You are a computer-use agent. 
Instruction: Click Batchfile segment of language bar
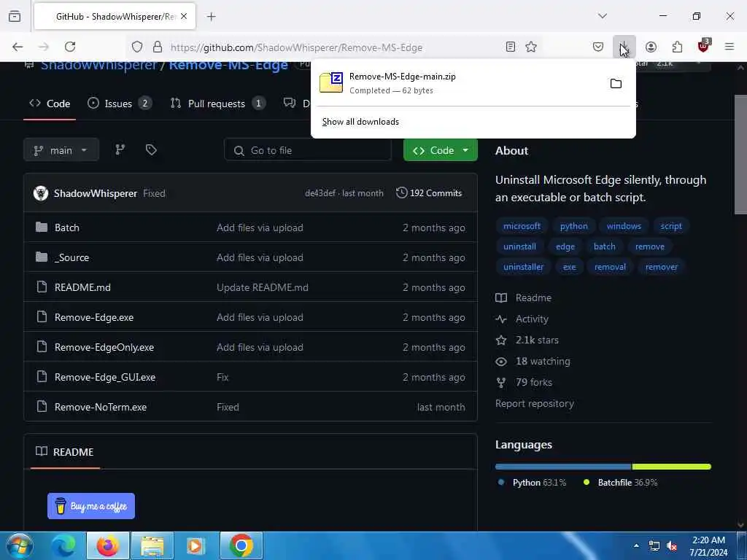pyautogui.click(x=672, y=467)
